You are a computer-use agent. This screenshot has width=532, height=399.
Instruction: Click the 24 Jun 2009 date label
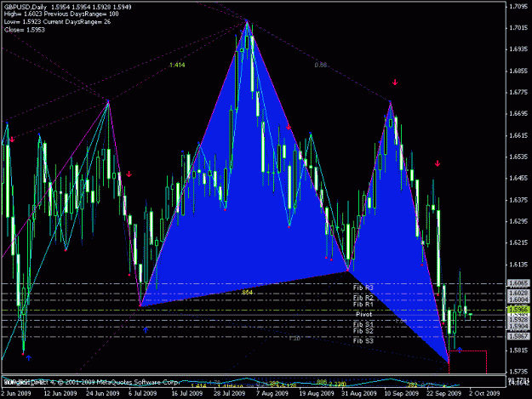tap(102, 393)
